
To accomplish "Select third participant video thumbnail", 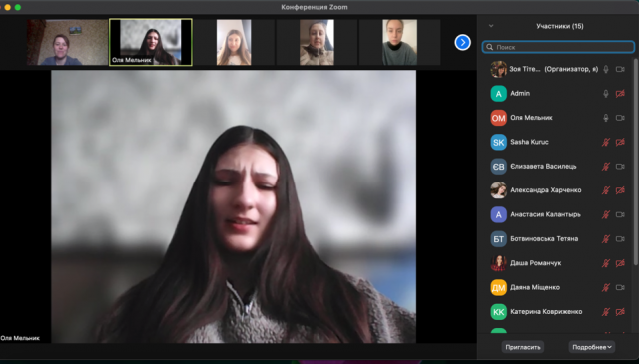I will point(234,42).
